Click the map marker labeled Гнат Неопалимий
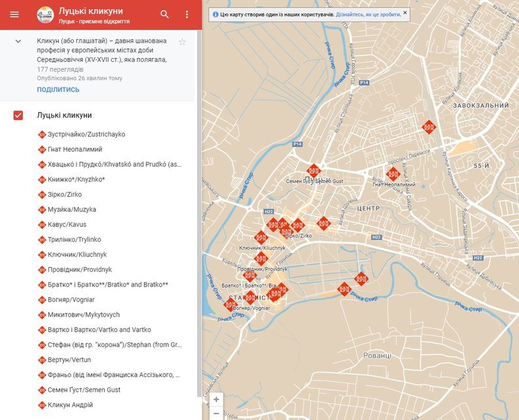519x420 pixels. tap(393, 174)
